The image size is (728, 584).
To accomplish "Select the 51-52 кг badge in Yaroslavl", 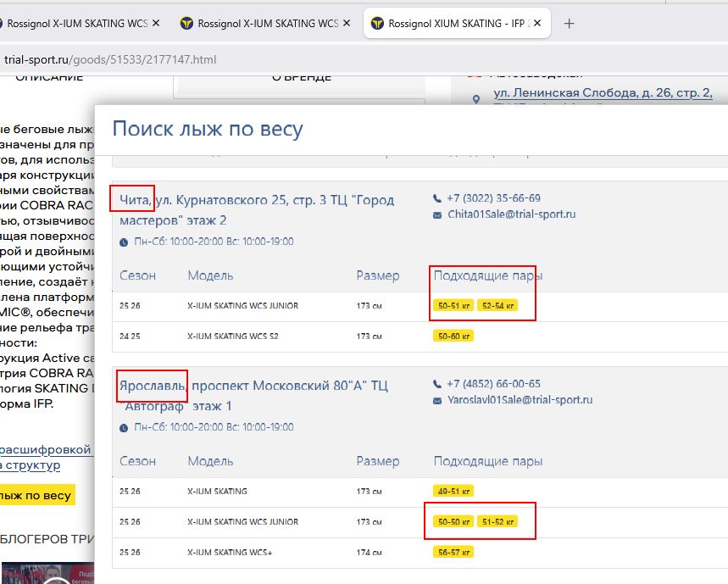I will click(x=497, y=522).
